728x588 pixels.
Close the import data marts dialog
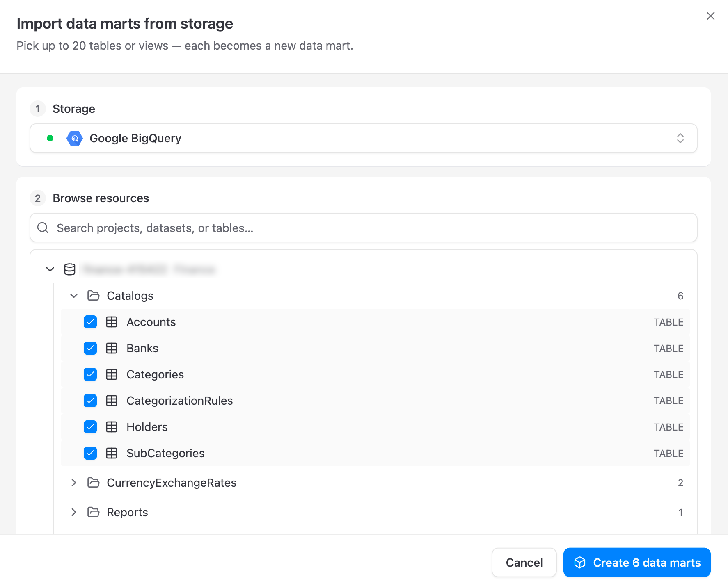tap(710, 16)
